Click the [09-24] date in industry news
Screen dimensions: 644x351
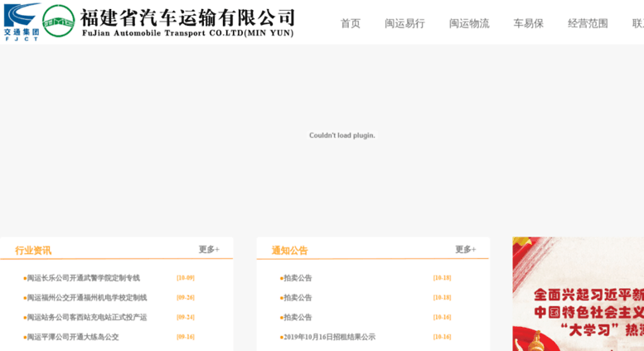tap(186, 317)
